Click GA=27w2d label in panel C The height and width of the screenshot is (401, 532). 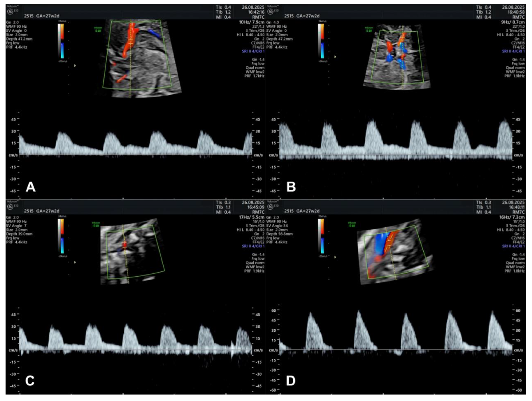[48, 211]
